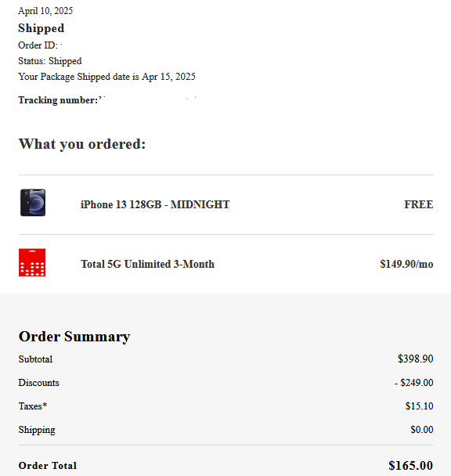Click the Order Total amount $165.00
The width and height of the screenshot is (451, 476).
(x=410, y=465)
